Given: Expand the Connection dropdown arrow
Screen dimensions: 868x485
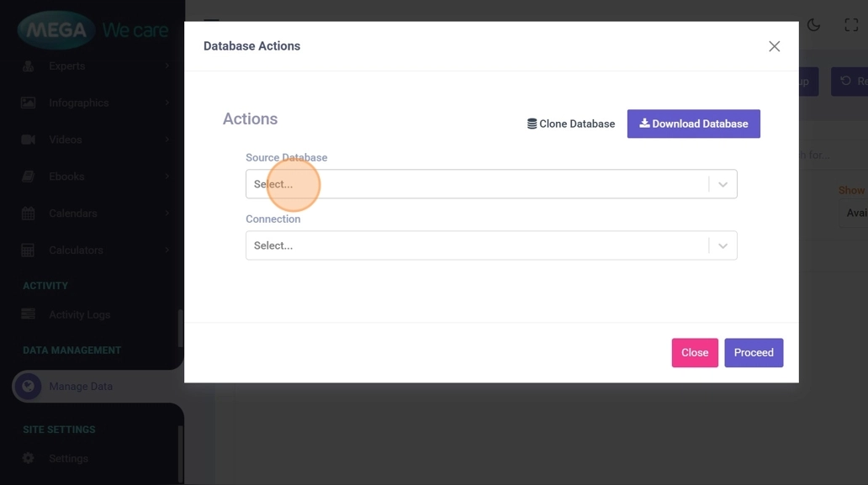Looking at the screenshot, I should (722, 246).
